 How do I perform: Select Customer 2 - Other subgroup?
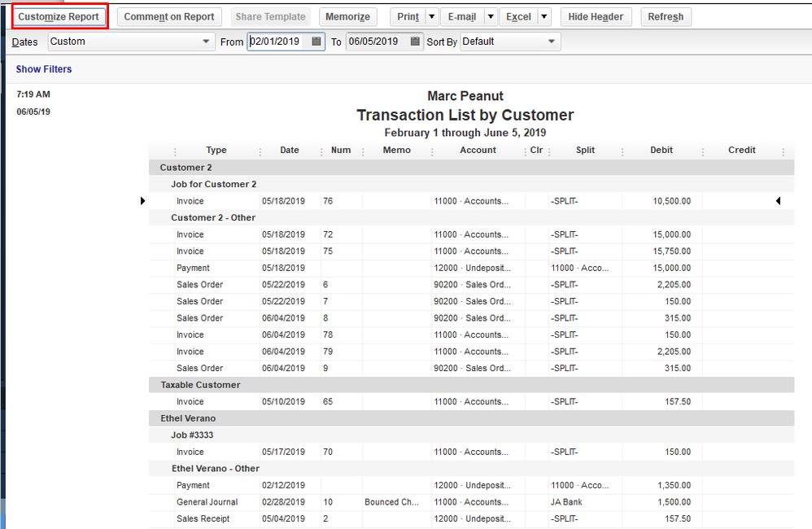pyautogui.click(x=471, y=217)
